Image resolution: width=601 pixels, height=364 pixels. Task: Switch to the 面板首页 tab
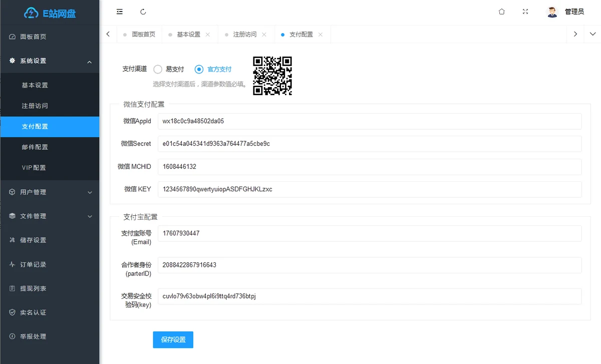(143, 35)
